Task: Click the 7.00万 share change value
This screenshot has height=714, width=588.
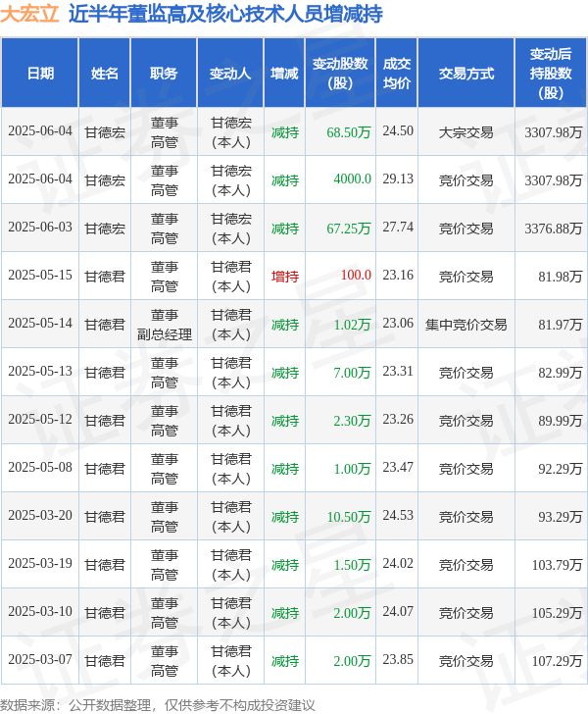Action: 352,373
